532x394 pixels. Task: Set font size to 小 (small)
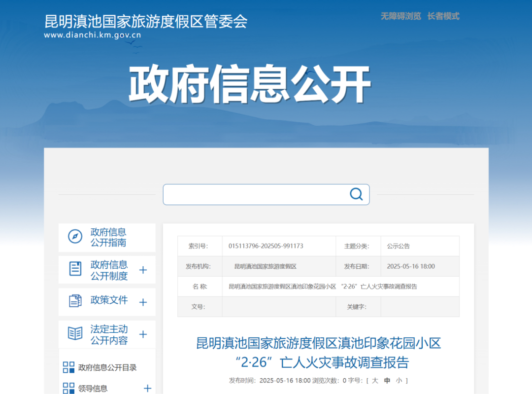399,380
